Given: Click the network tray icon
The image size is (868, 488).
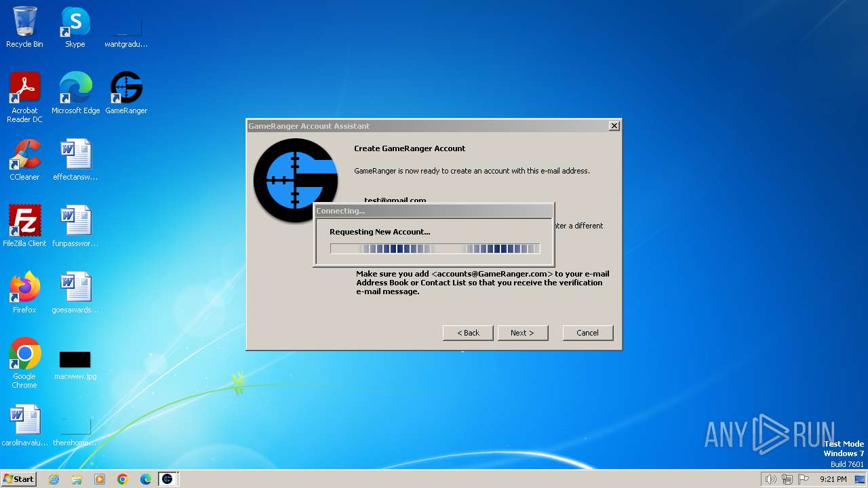Looking at the screenshot, I should click(x=787, y=479).
